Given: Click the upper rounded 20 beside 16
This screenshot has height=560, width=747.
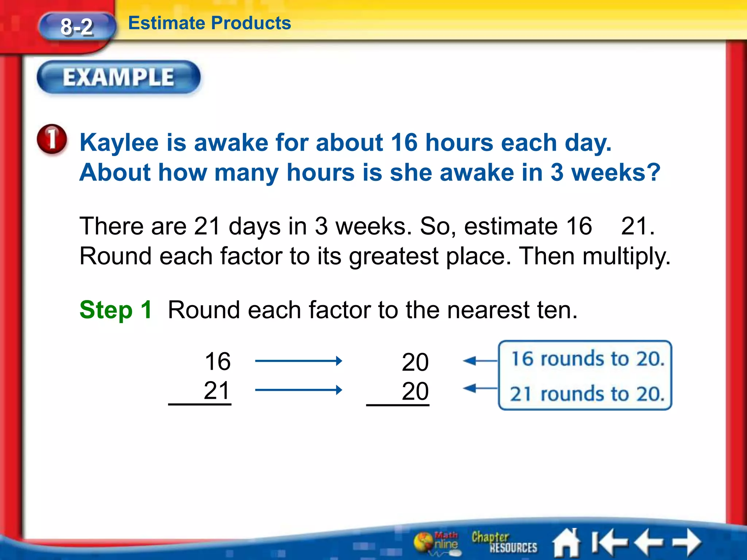Looking at the screenshot, I should click(415, 362).
